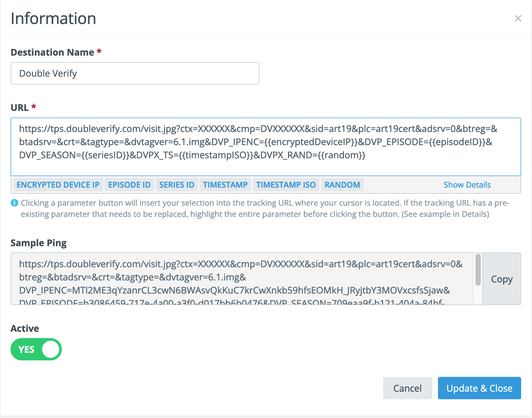The width and height of the screenshot is (532, 418).
Task: Click the Sample Ping URL text box
Action: [x=242, y=279]
